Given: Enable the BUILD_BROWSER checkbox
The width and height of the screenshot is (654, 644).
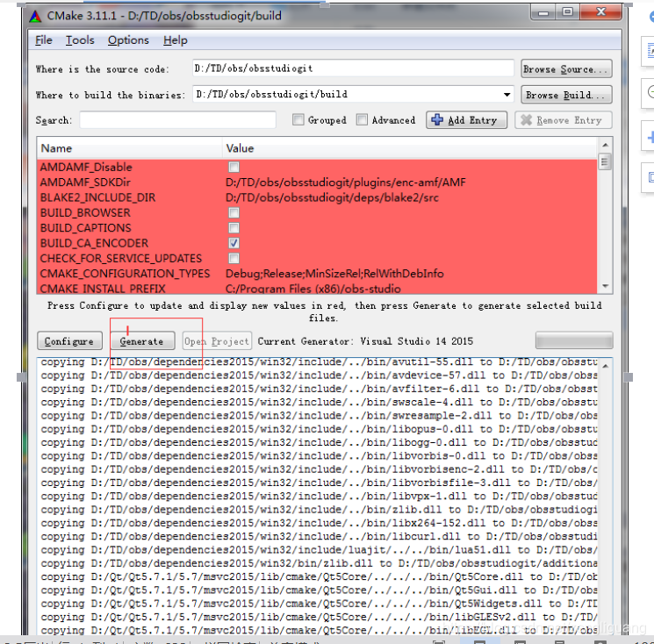Looking at the screenshot, I should point(234,213).
